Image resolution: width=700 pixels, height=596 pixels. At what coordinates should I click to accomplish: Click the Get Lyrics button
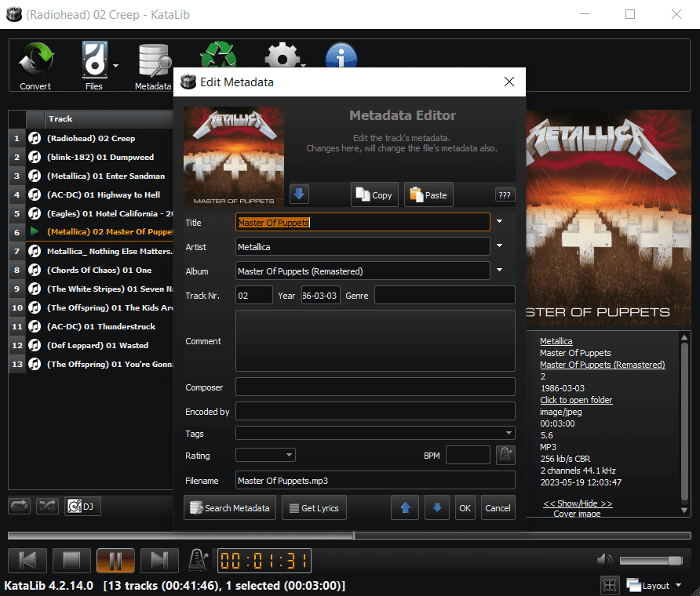(314, 507)
